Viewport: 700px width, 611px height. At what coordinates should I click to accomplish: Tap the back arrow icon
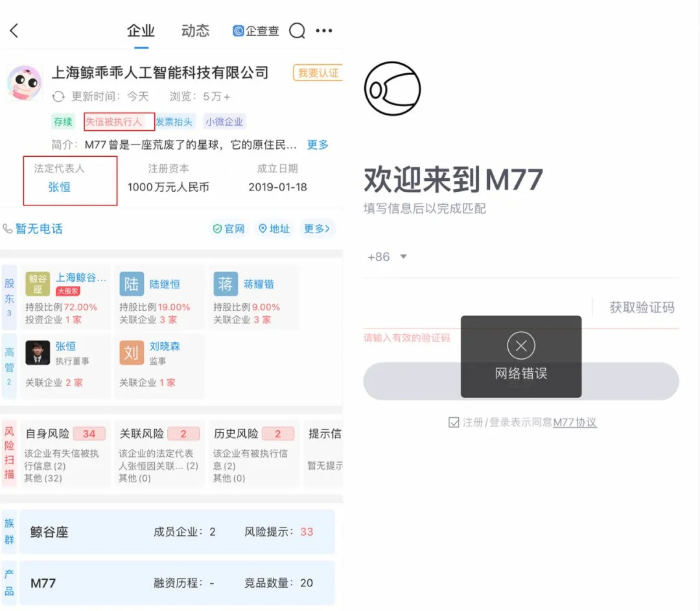pyautogui.click(x=14, y=31)
